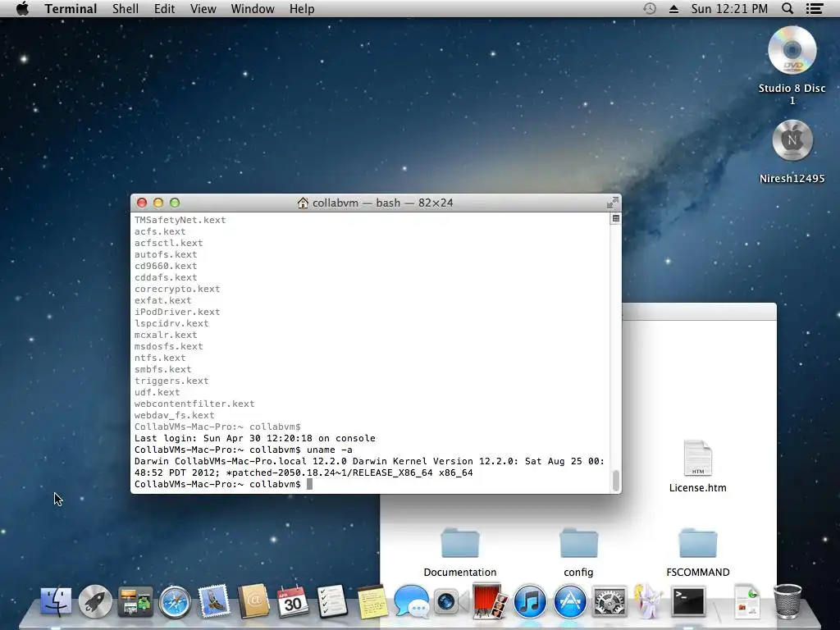
Task: Click the active prompt line cursor
Action: [x=309, y=484]
